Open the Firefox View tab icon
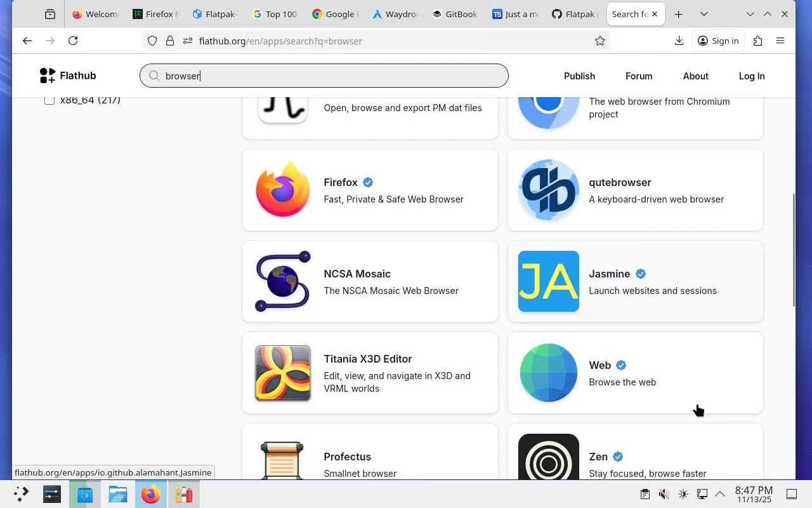The image size is (812, 508). 50,14
